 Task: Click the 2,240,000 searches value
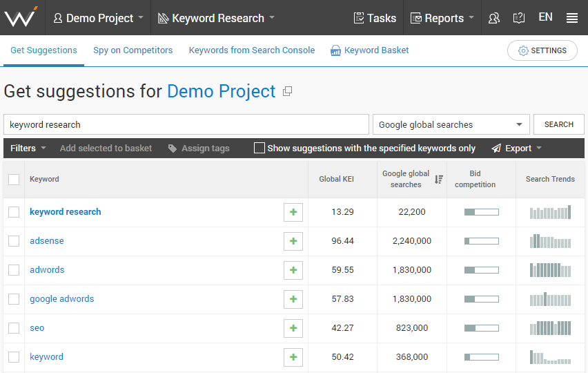tap(412, 241)
